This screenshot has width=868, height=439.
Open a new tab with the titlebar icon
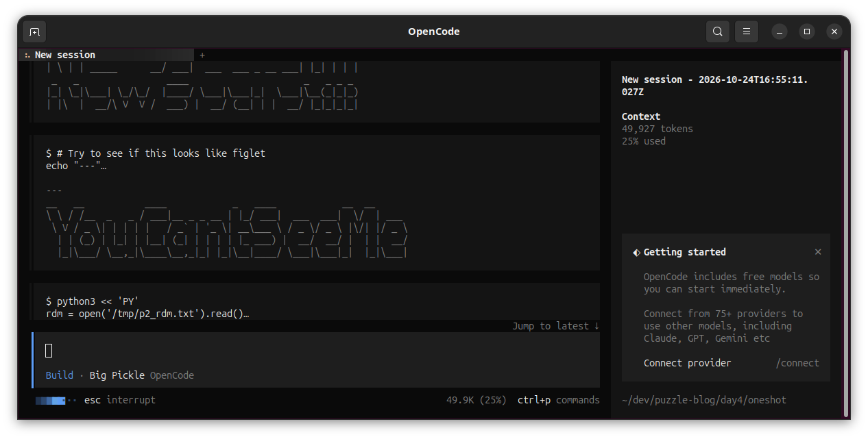[x=34, y=32]
